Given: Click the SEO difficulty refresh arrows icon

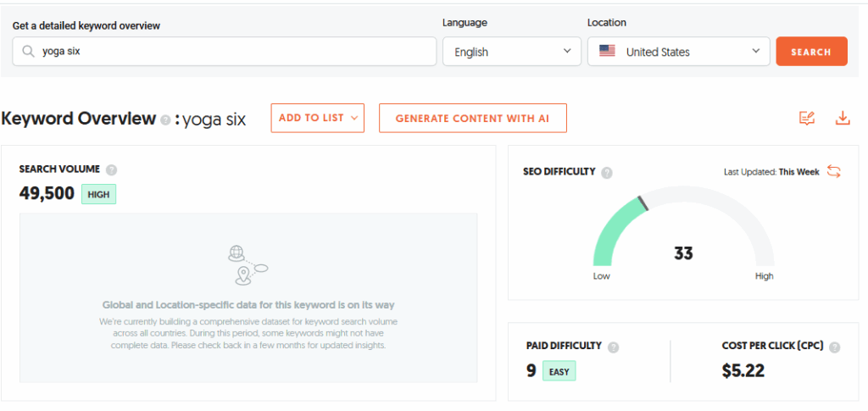Looking at the screenshot, I should coord(834,171).
